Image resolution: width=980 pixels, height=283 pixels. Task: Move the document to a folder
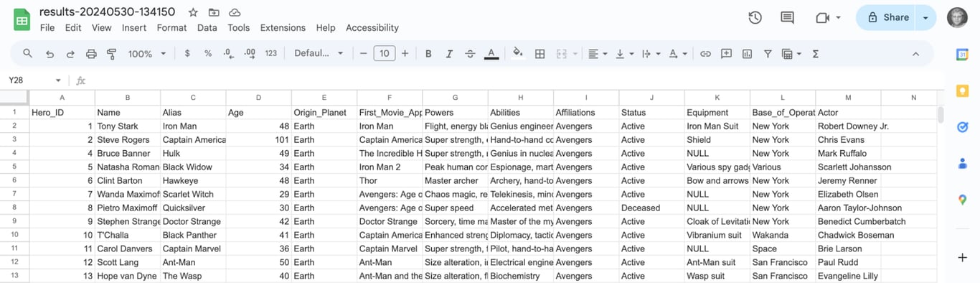[214, 12]
